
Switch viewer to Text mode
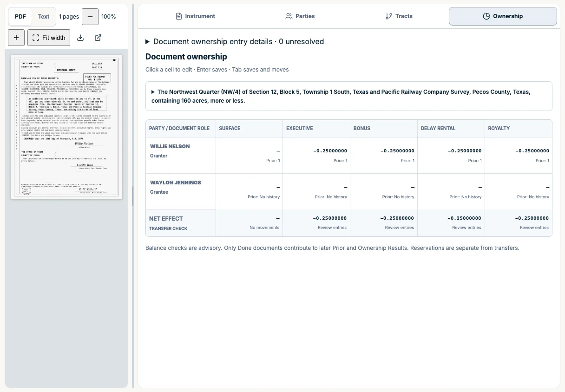[x=44, y=17]
